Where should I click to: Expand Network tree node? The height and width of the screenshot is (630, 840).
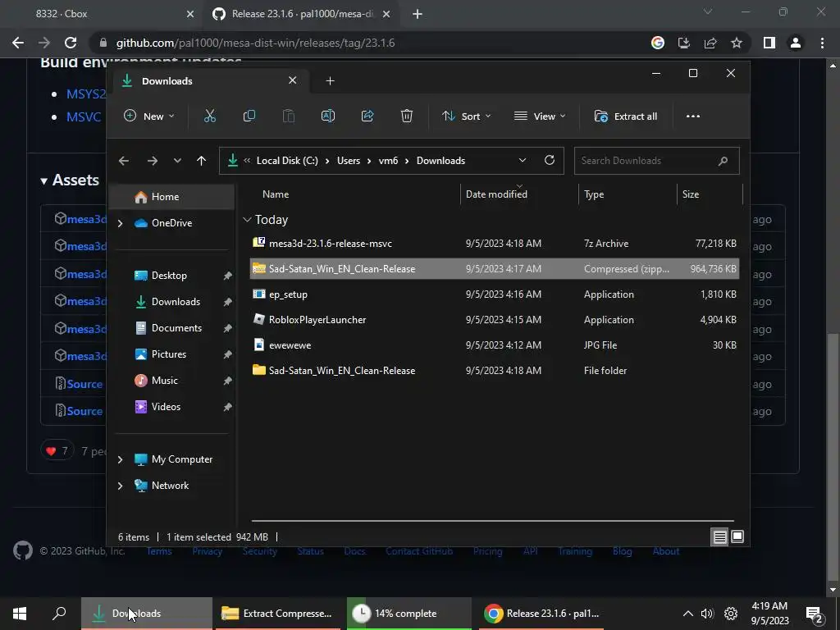click(x=120, y=486)
